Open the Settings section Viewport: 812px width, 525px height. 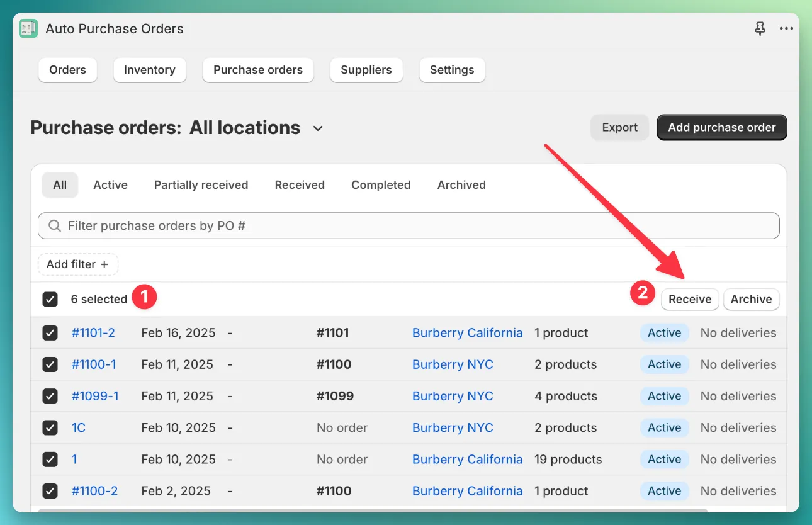[x=452, y=70]
